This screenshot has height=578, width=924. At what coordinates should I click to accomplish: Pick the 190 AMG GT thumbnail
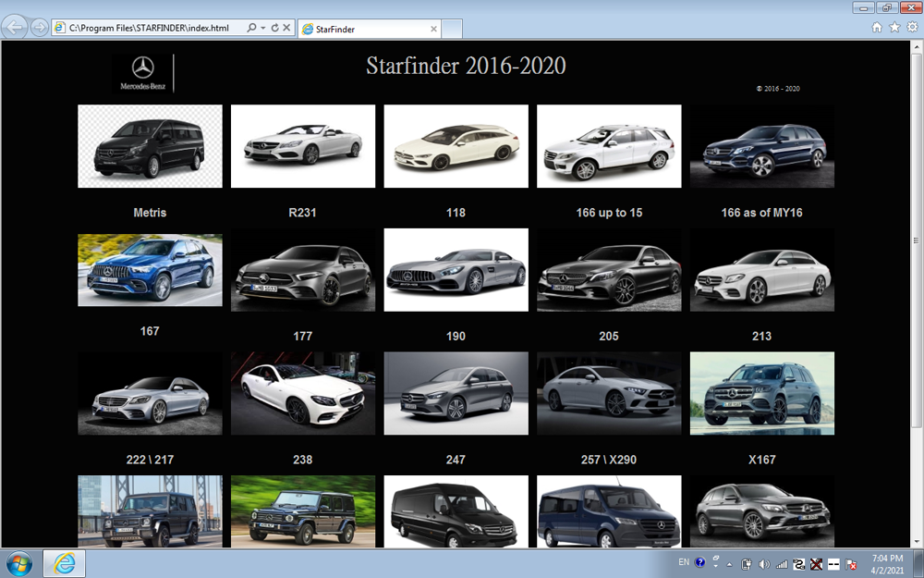[456, 269]
